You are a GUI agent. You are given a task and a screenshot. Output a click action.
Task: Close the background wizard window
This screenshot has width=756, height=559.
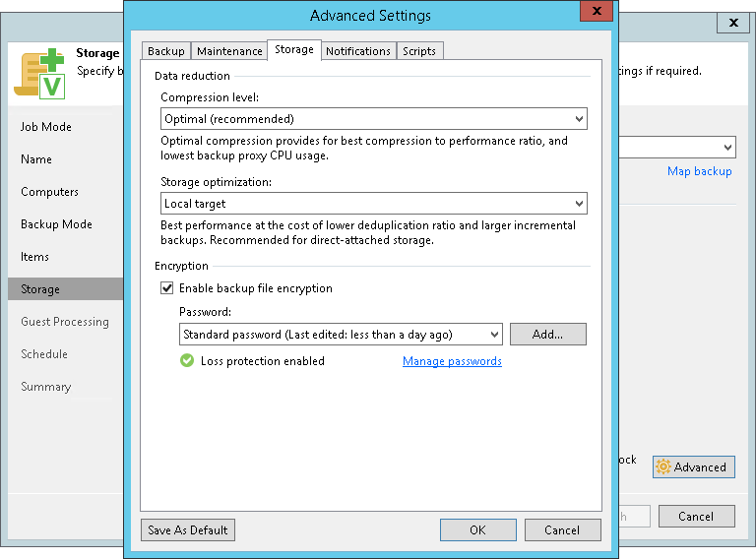point(733,22)
